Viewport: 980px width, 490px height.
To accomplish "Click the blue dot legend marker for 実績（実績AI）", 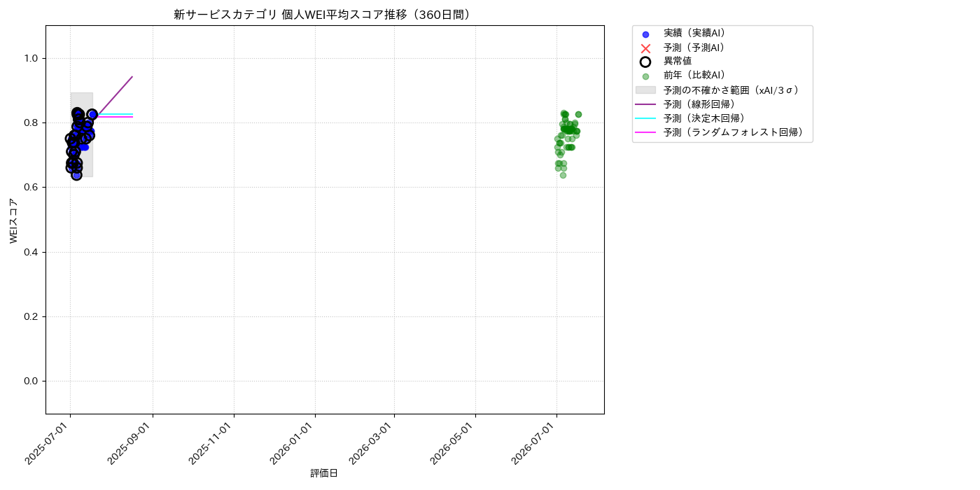I will [x=645, y=34].
